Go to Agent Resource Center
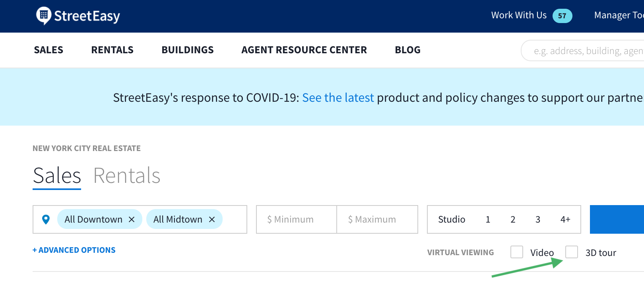The image size is (644, 283). (x=304, y=50)
